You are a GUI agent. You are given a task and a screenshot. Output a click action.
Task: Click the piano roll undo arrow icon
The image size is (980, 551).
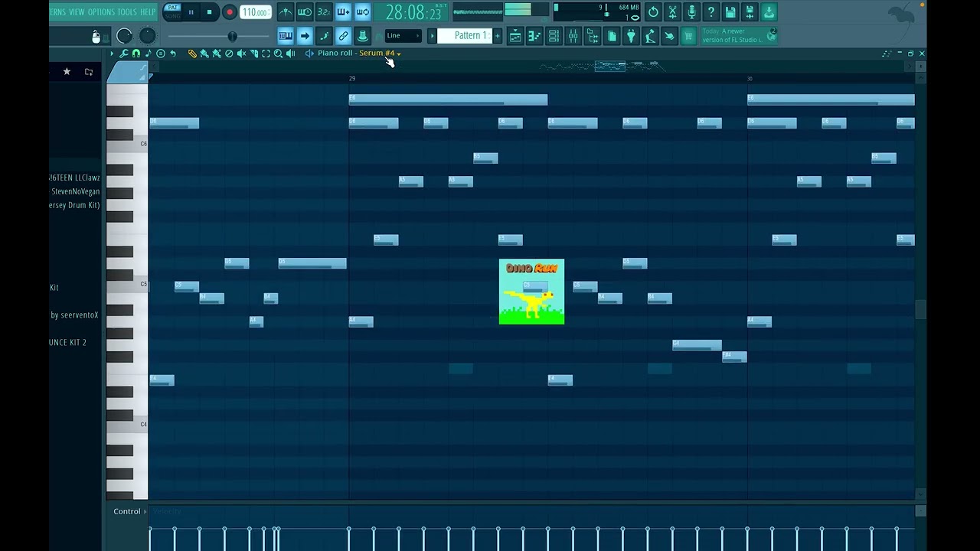[x=173, y=54]
